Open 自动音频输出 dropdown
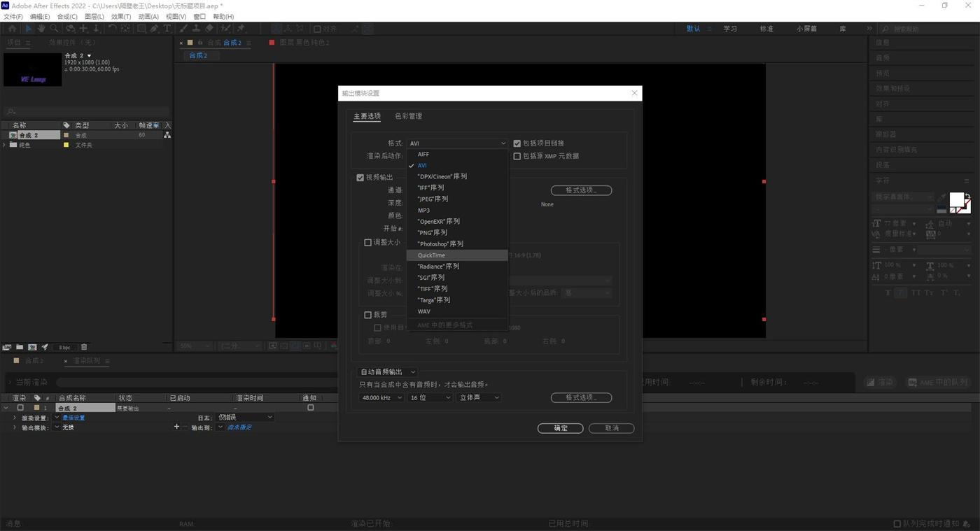This screenshot has width=980, height=531. click(x=388, y=371)
